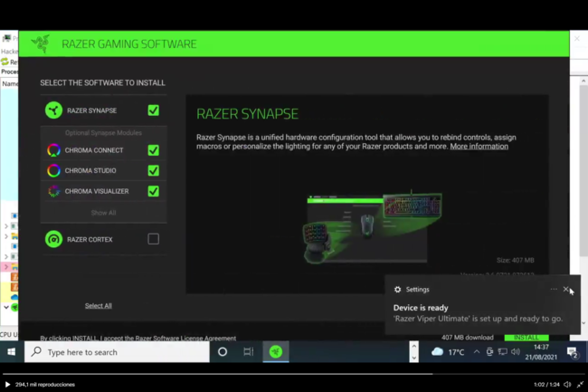Image resolution: width=588 pixels, height=392 pixels.
Task: Uncheck the Razer Synapse checkbox
Action: [154, 110]
